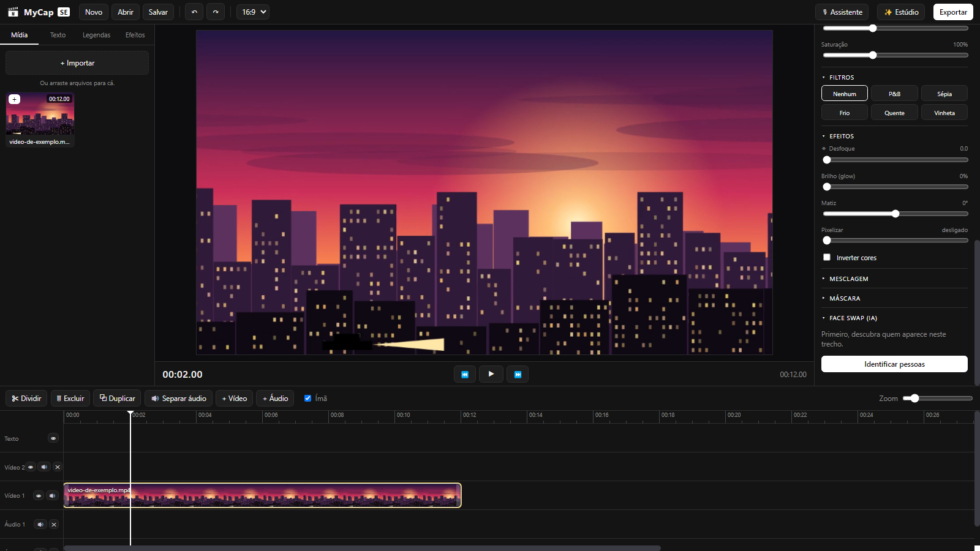Apply the Sépia filter

tap(944, 94)
